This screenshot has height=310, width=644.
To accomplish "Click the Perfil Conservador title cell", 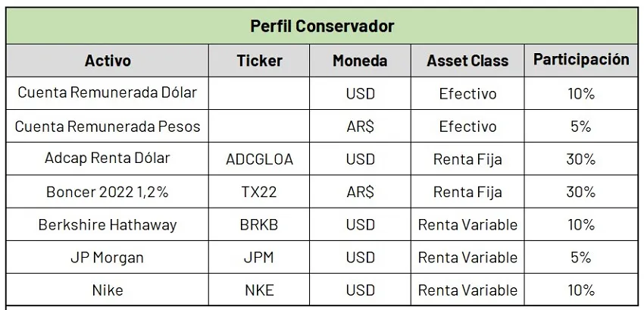I will click(x=322, y=26).
